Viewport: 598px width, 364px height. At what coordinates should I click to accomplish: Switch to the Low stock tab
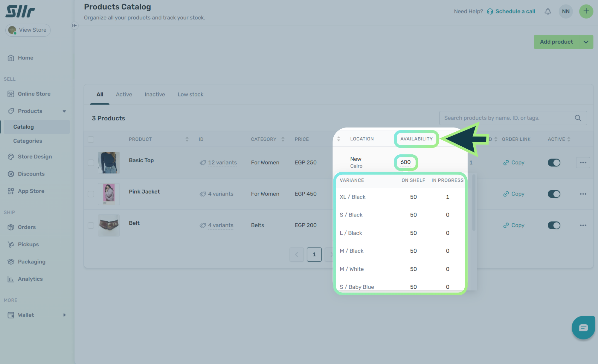pos(190,94)
